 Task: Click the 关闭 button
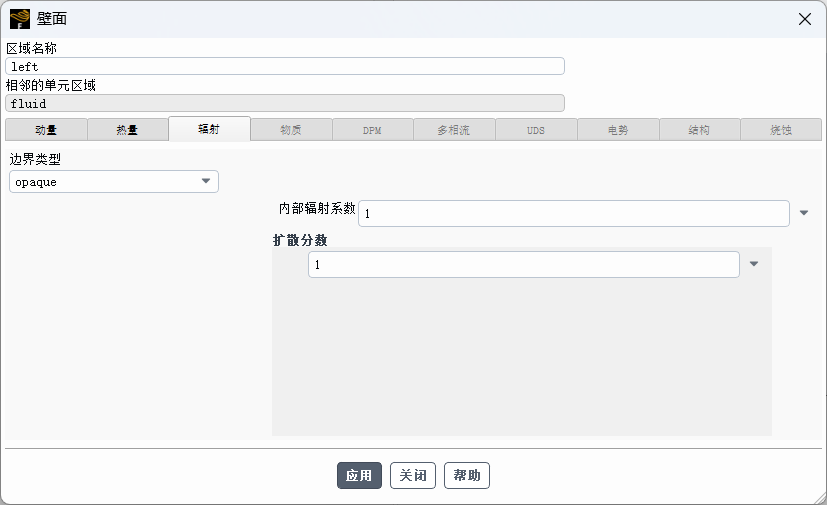point(413,475)
